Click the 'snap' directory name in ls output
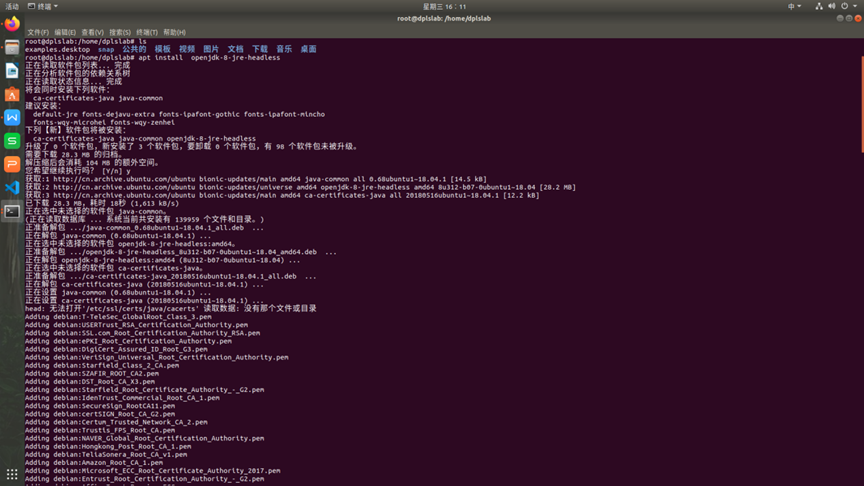 (x=106, y=50)
